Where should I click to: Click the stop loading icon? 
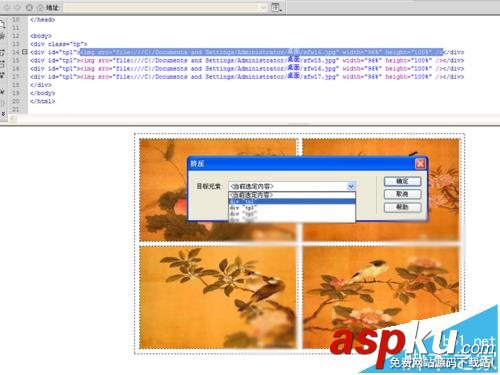click(29, 7)
